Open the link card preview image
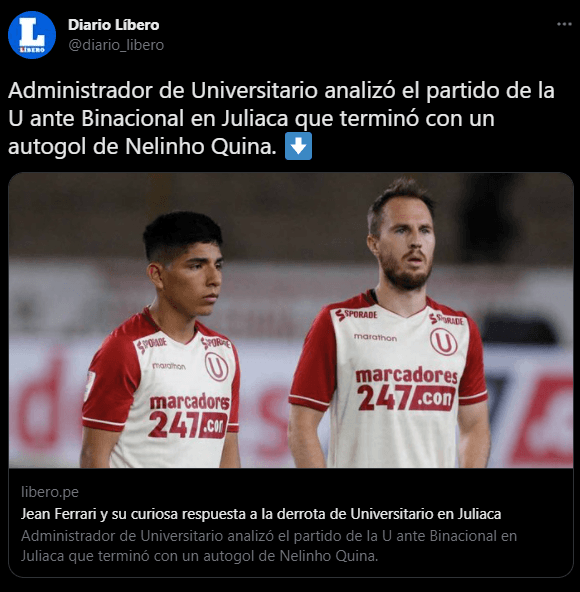580x592 pixels. point(291,320)
